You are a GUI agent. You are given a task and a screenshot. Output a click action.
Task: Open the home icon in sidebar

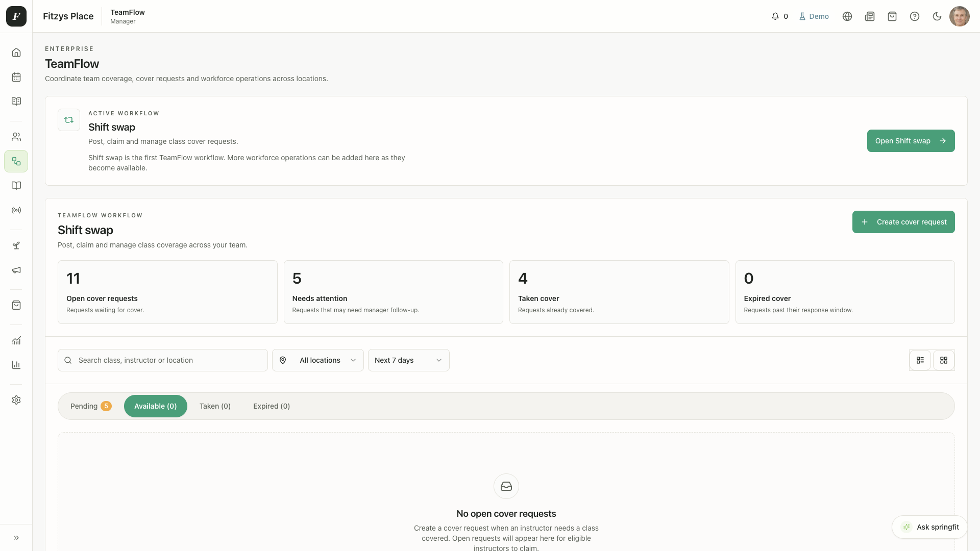point(16,53)
